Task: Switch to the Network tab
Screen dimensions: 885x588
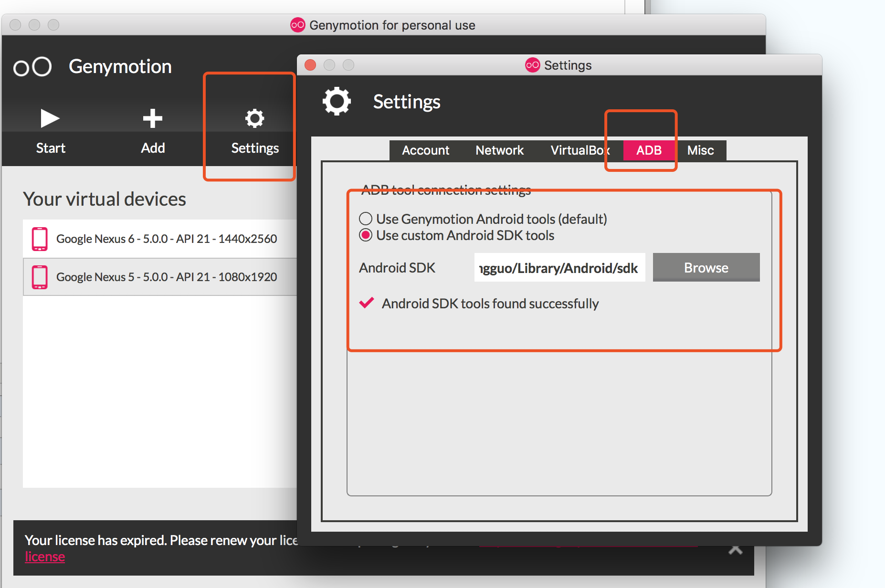Action: (499, 150)
